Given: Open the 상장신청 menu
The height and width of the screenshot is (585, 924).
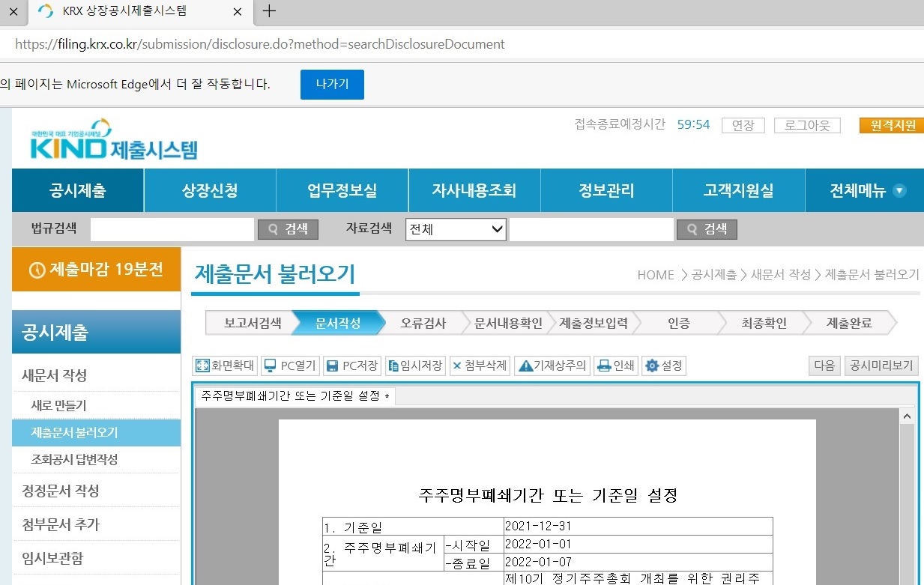Looking at the screenshot, I should pos(209,190).
